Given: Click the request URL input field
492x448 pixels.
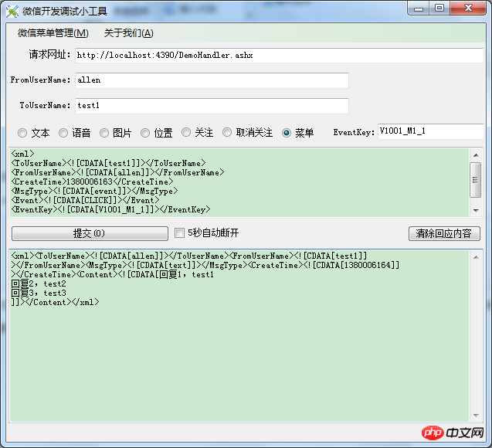Looking at the screenshot, I should pyautogui.click(x=280, y=55).
